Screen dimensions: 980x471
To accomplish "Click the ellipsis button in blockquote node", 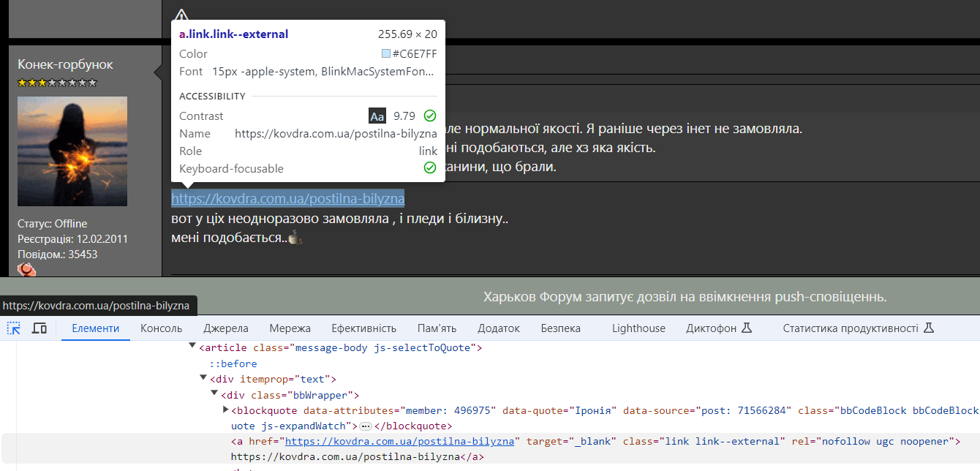I will coord(366,426).
